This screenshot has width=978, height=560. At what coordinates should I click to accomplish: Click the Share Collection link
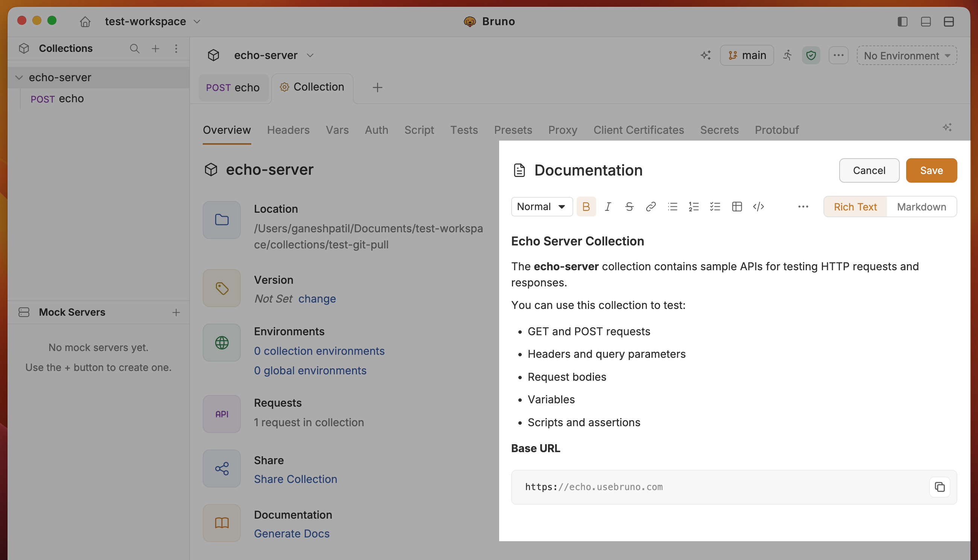[x=296, y=479]
